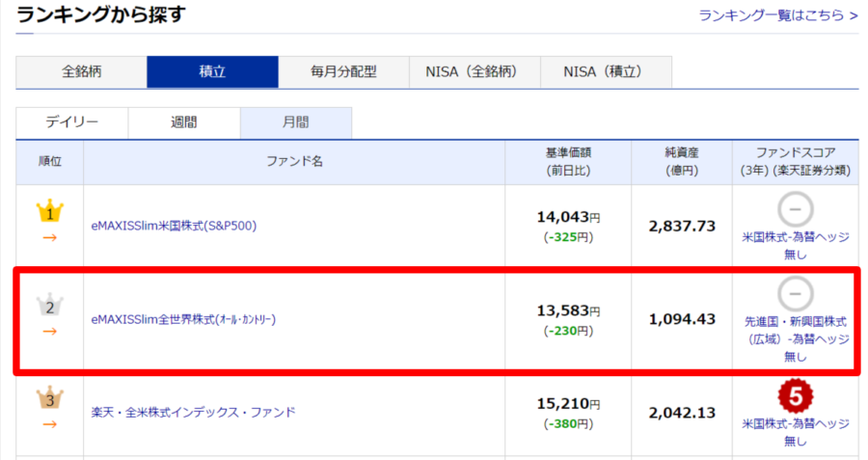The image size is (868, 460).
Task: Click the net assets value 1,094.43
Action: 682,319
